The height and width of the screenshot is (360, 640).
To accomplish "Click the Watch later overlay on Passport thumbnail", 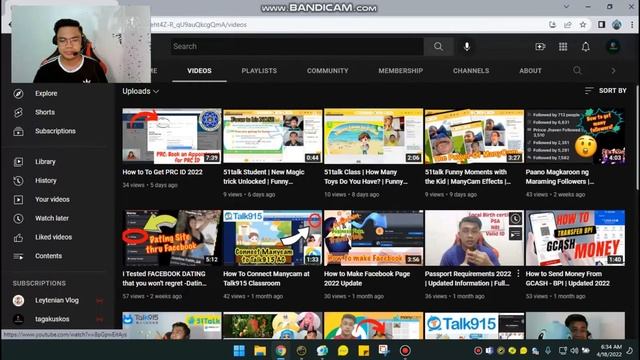I will click(x=515, y=218).
